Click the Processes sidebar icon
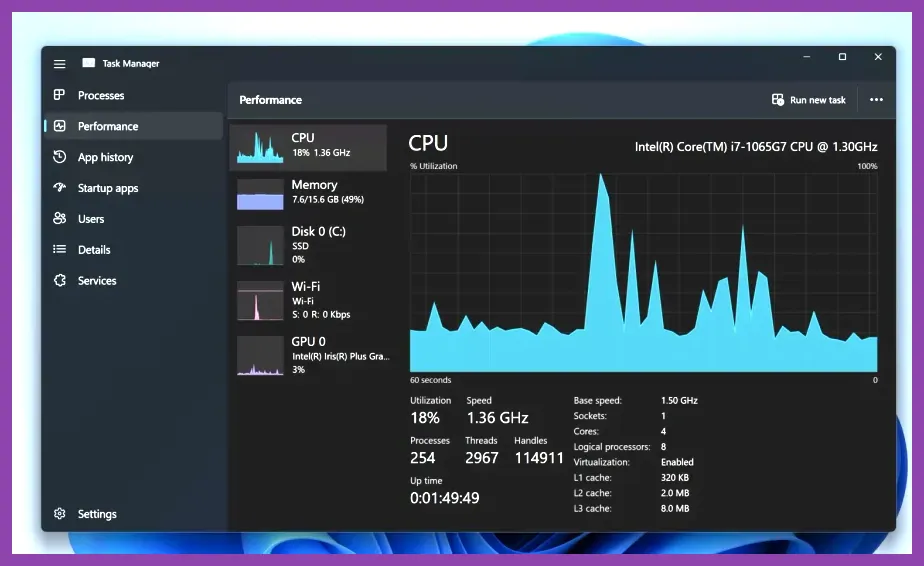The height and width of the screenshot is (566, 924). click(x=60, y=95)
